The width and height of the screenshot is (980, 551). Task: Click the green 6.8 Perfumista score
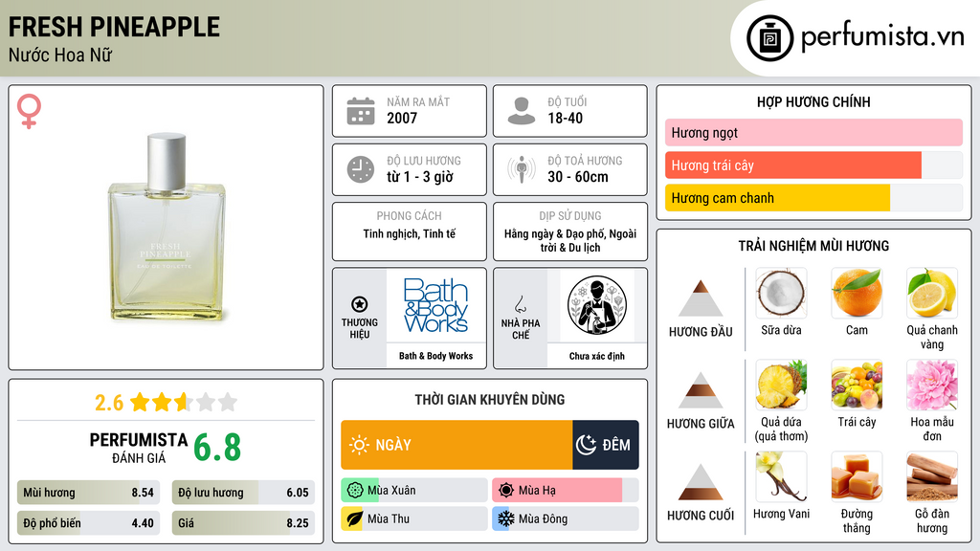(217, 448)
